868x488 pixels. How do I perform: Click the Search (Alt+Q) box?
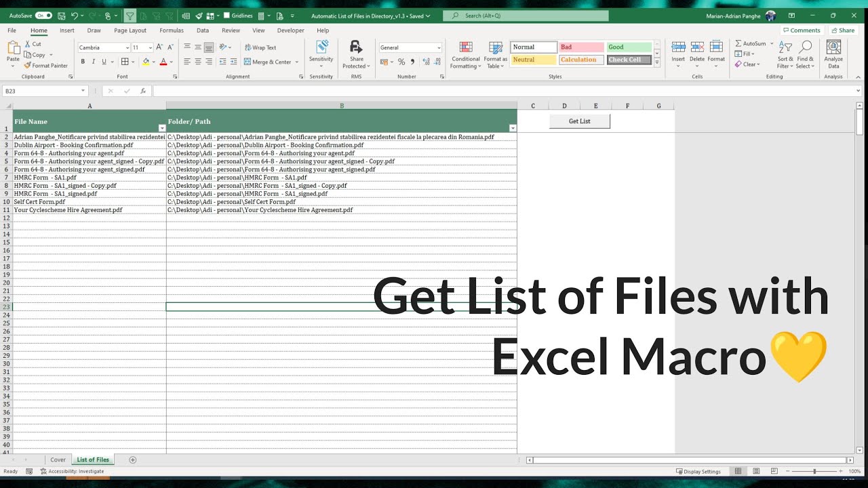[x=526, y=16]
